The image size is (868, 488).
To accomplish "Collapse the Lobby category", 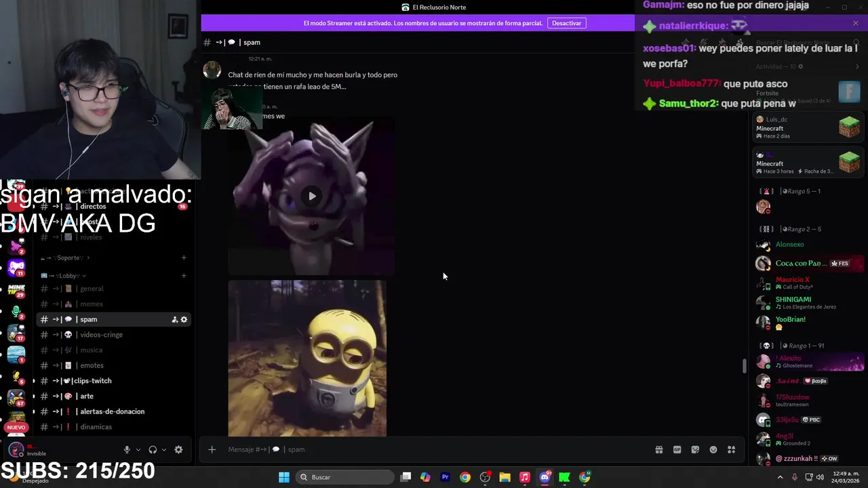I will 64,276.
